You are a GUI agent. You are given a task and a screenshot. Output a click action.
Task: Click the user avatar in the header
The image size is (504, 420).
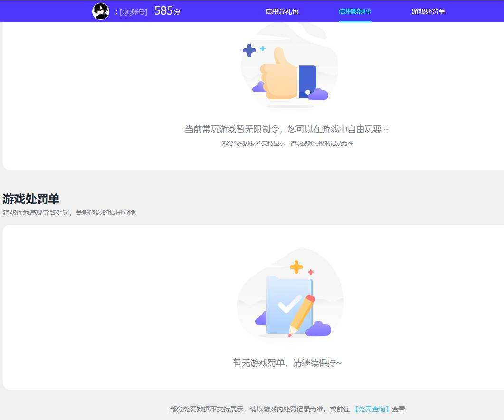101,11
